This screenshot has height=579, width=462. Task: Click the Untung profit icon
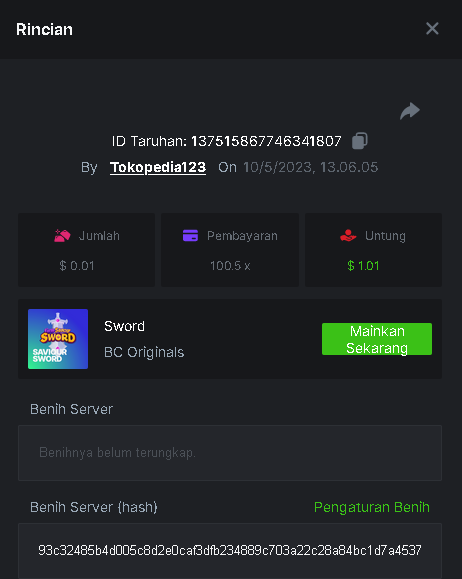tap(348, 236)
